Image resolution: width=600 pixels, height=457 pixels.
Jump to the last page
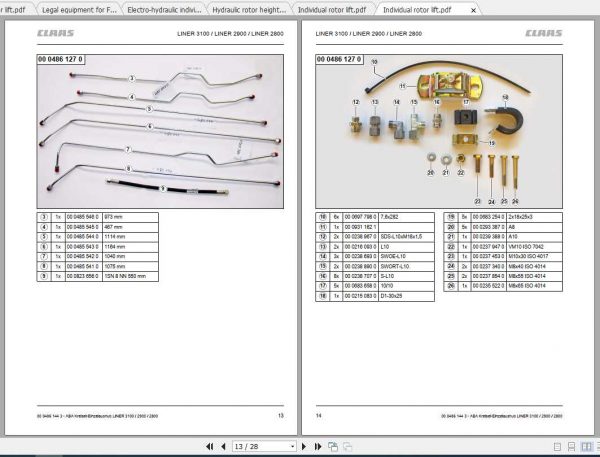[x=318, y=446]
